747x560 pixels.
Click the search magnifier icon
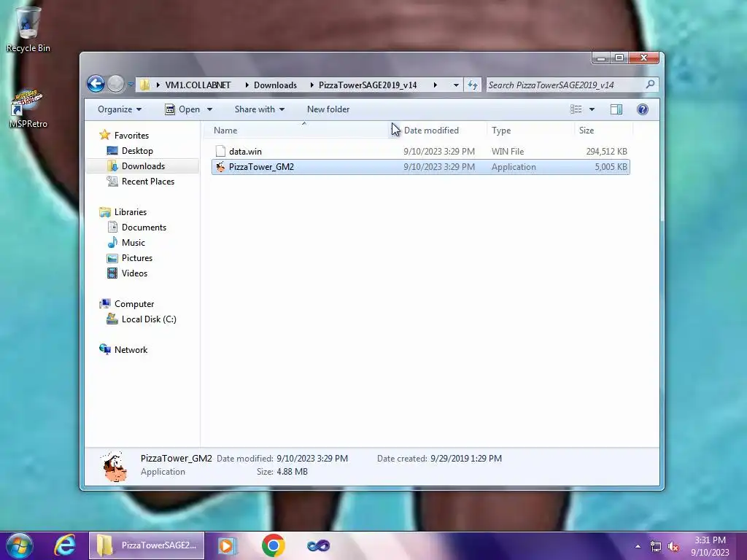tap(650, 85)
